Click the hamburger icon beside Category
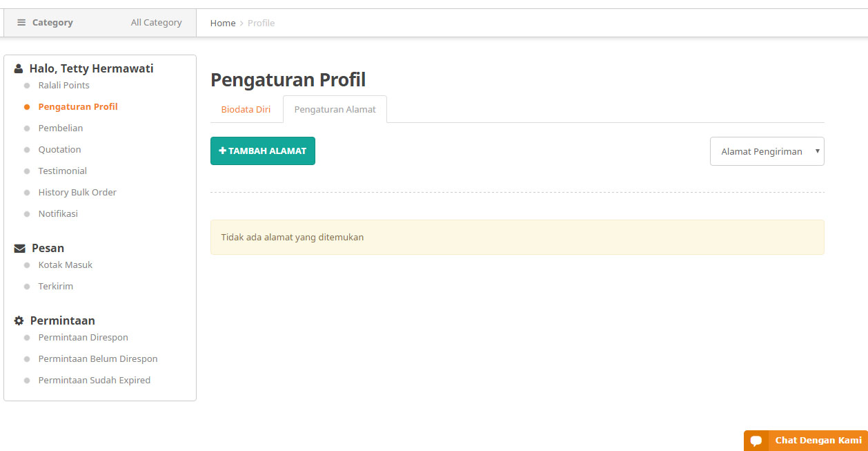 21,23
